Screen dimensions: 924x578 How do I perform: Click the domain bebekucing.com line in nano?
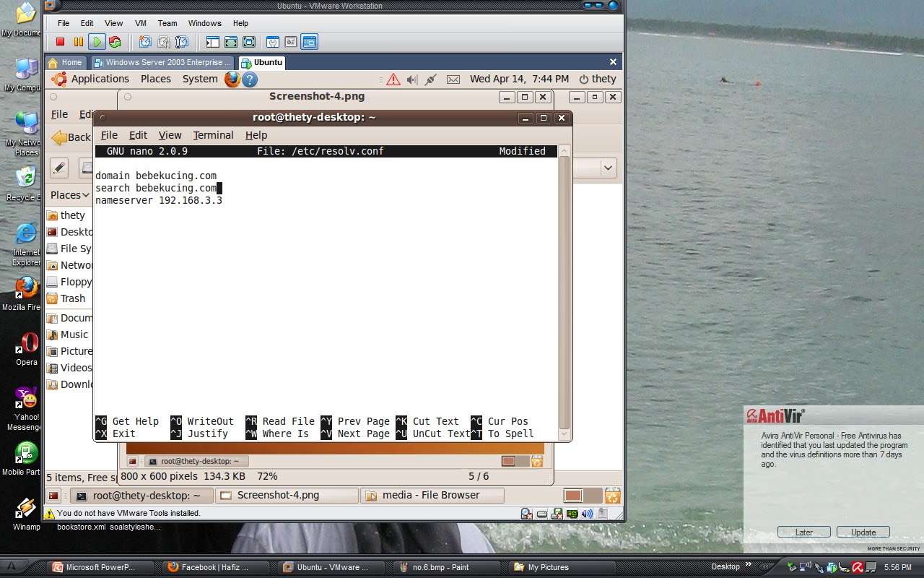click(x=156, y=176)
